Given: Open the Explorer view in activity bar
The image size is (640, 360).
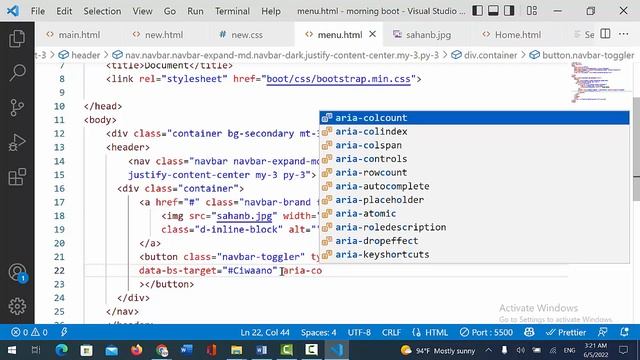Looking at the screenshot, I should 17,39.
